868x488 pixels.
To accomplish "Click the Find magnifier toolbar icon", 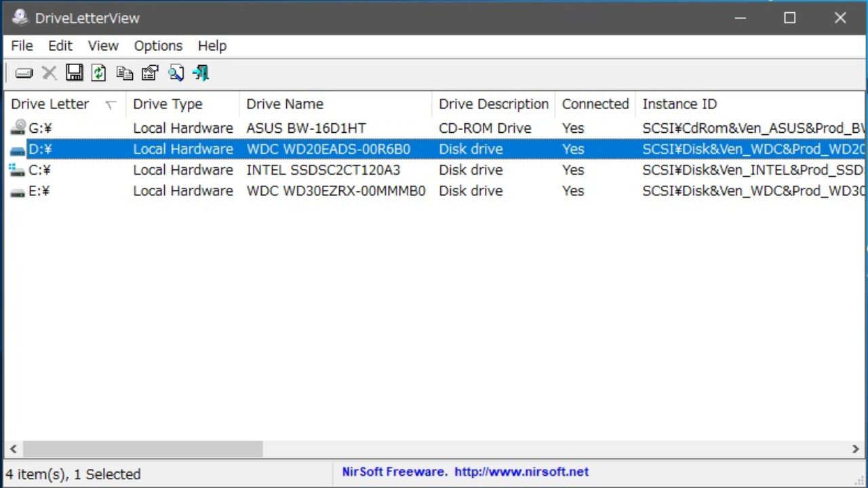I will coord(176,73).
